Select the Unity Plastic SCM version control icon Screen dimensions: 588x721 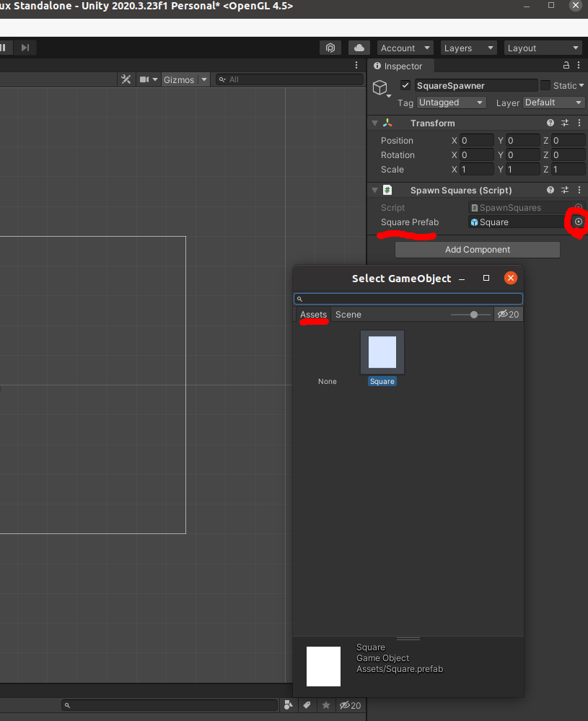coord(330,48)
